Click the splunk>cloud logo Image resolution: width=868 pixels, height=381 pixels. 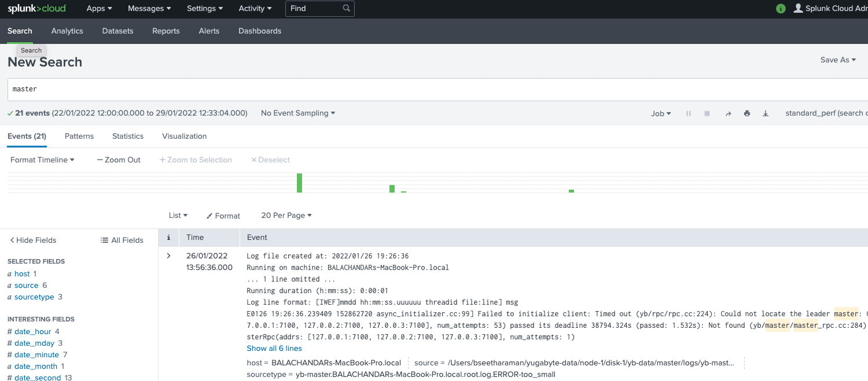(x=36, y=9)
